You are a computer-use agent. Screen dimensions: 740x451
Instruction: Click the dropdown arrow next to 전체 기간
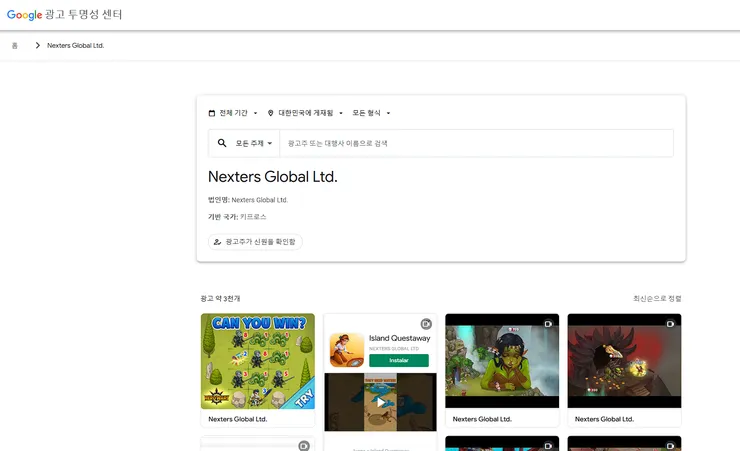tap(255, 113)
